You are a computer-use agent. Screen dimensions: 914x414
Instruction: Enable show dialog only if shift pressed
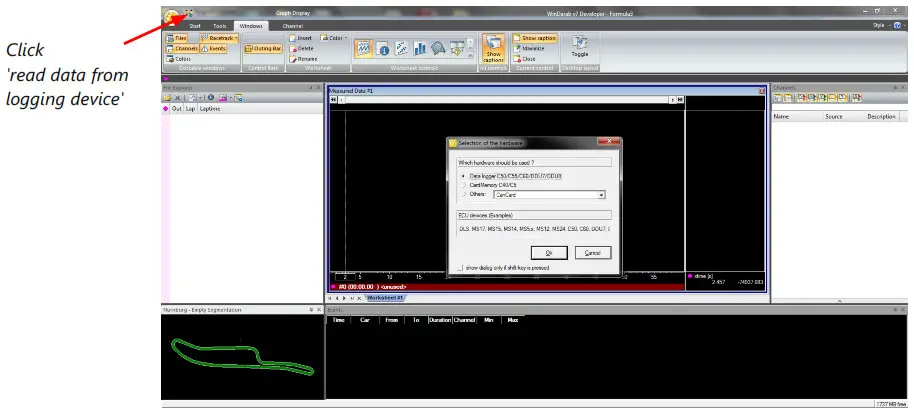click(x=460, y=267)
